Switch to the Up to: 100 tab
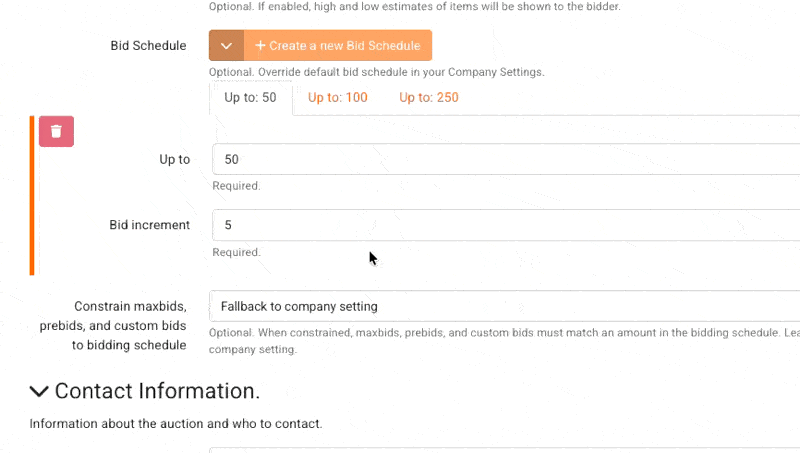 coord(337,97)
